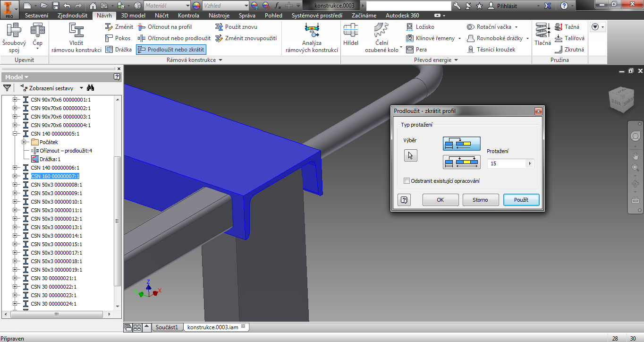The image size is (644, 342).
Task: Click the fx parameters icon
Action: [x=278, y=6]
